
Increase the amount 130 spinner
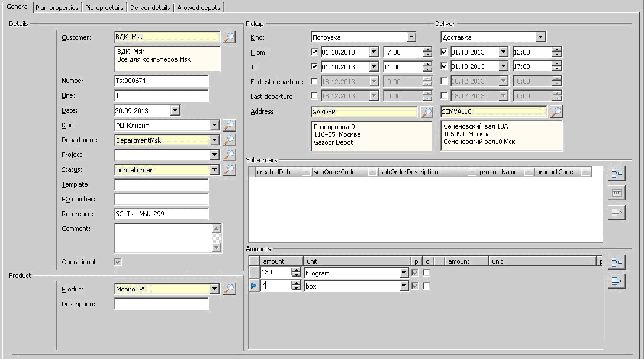point(296,270)
